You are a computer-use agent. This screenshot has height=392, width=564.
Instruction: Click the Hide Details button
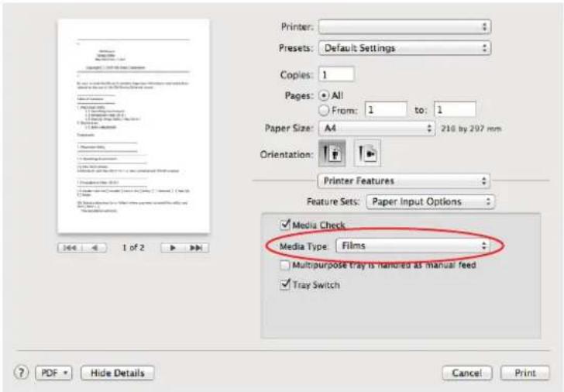coord(118,373)
